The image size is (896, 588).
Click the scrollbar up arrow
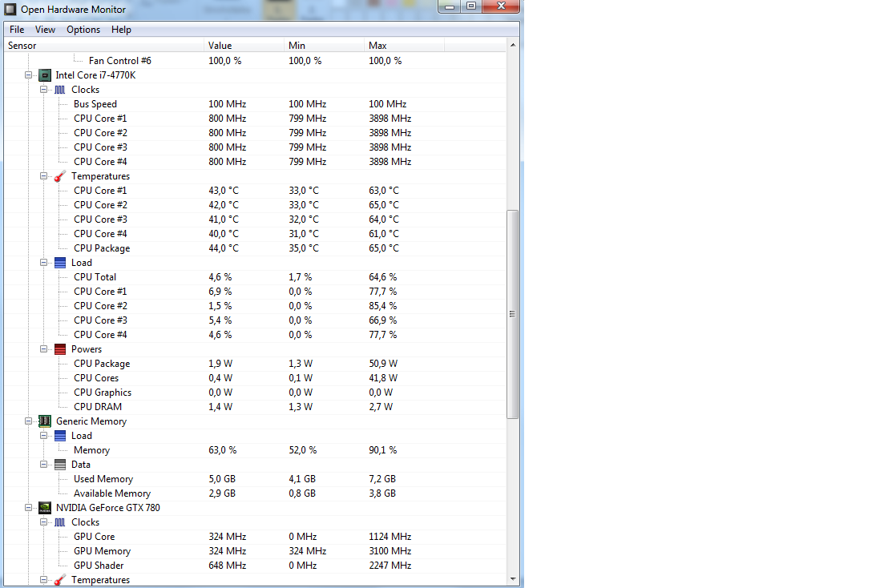tap(513, 45)
